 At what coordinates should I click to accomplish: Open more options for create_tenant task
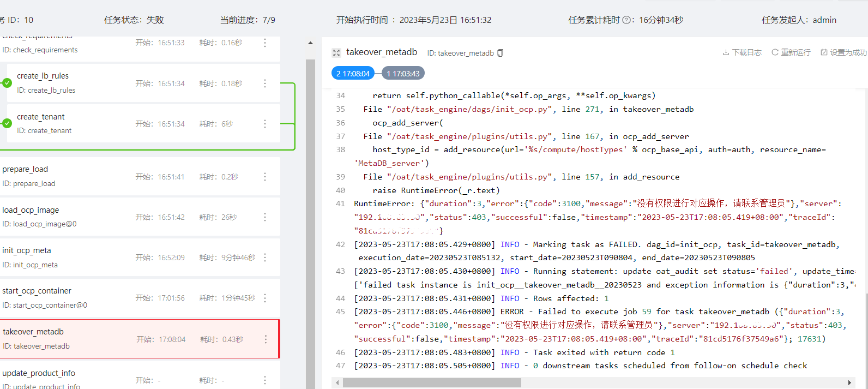pyautogui.click(x=265, y=124)
